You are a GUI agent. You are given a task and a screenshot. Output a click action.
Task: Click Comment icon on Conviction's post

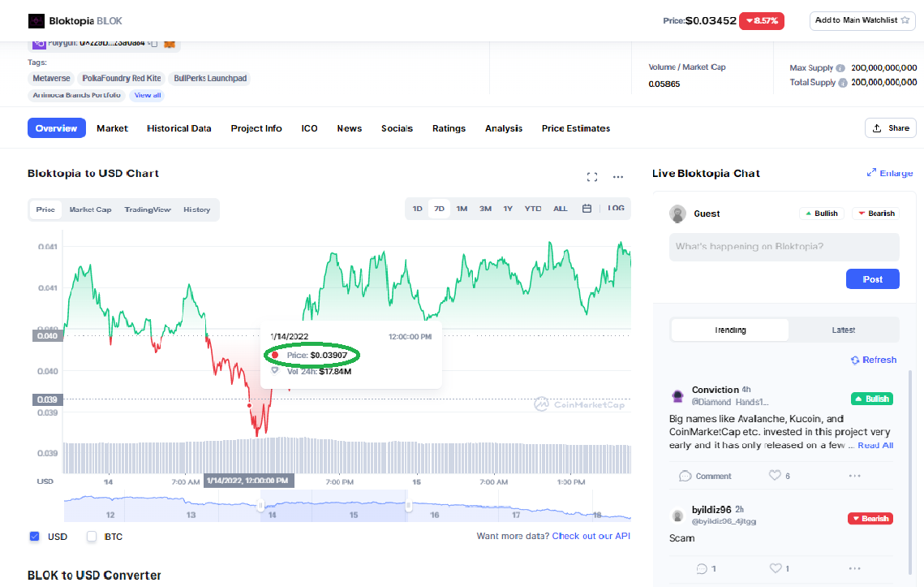click(x=685, y=476)
